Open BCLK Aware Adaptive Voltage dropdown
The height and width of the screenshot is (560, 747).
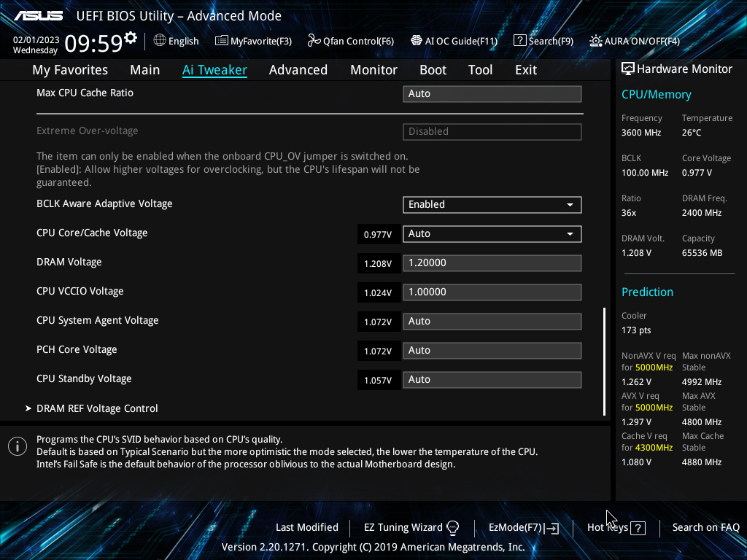[492, 205]
